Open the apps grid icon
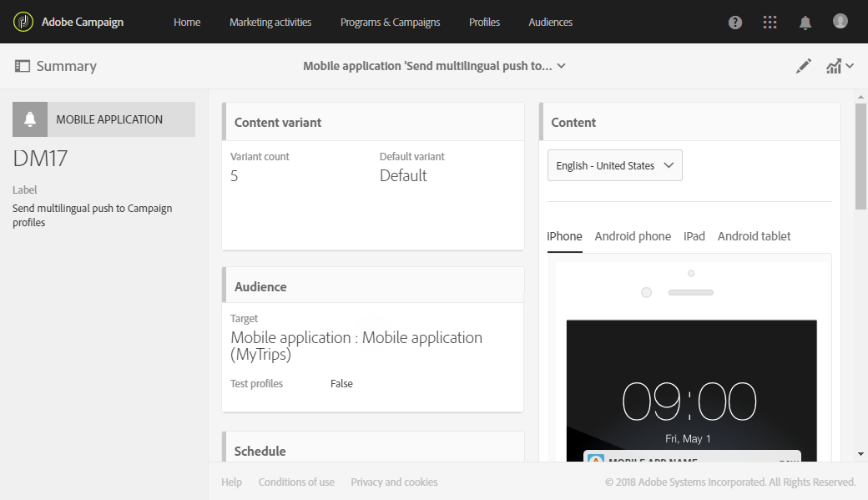This screenshot has width=868, height=500. point(770,23)
